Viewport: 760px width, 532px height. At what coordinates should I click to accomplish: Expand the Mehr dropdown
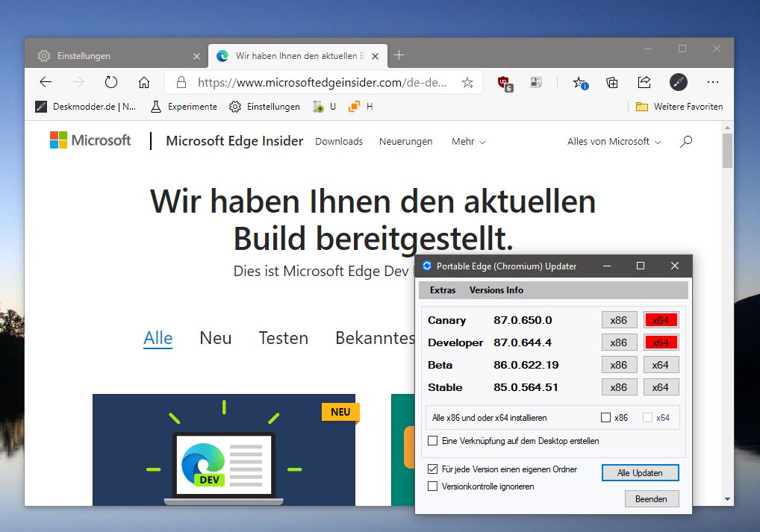click(468, 142)
